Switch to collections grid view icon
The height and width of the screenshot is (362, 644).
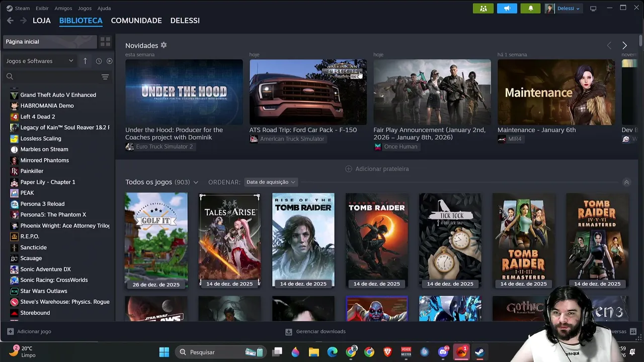[x=105, y=42]
